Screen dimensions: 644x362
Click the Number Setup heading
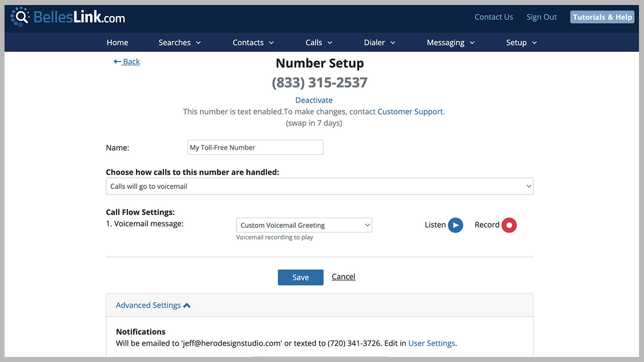pos(319,63)
